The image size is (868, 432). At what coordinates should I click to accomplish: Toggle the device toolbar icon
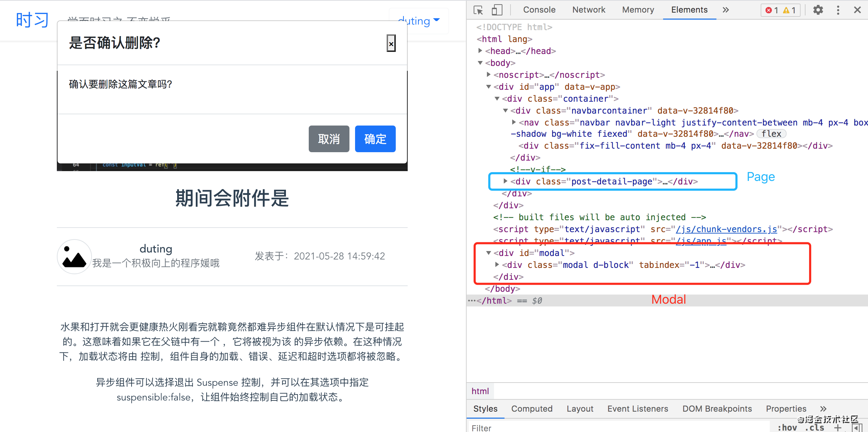(497, 10)
